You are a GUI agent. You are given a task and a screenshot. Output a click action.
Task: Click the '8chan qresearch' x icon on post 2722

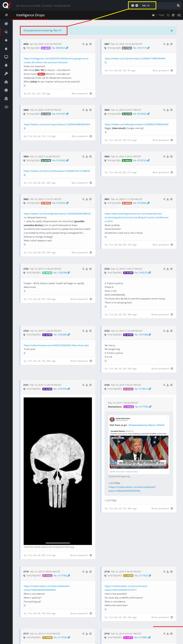coord(172,368)
